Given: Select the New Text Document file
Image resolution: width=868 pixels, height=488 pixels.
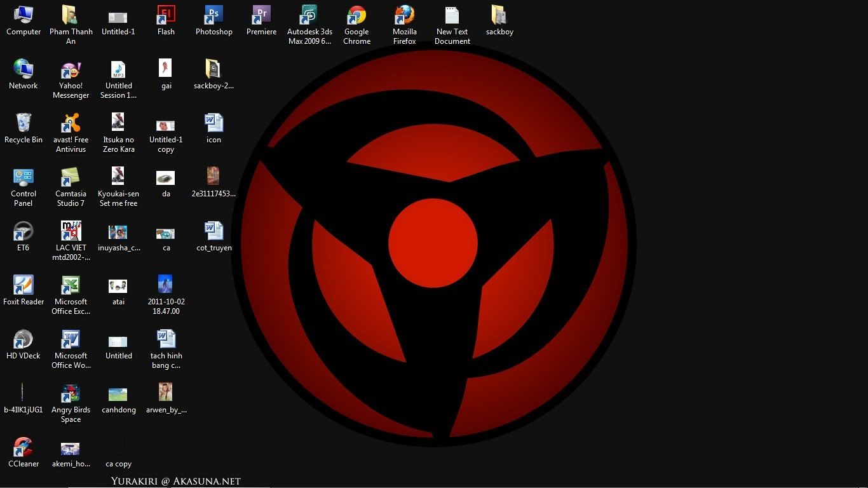Looking at the screenshot, I should pos(452,25).
